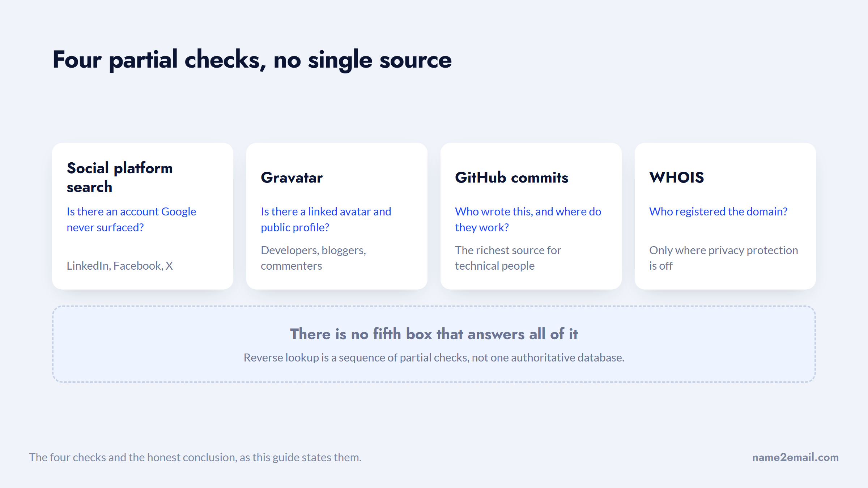
Task: Open the name2email.com link
Action: (x=795, y=457)
